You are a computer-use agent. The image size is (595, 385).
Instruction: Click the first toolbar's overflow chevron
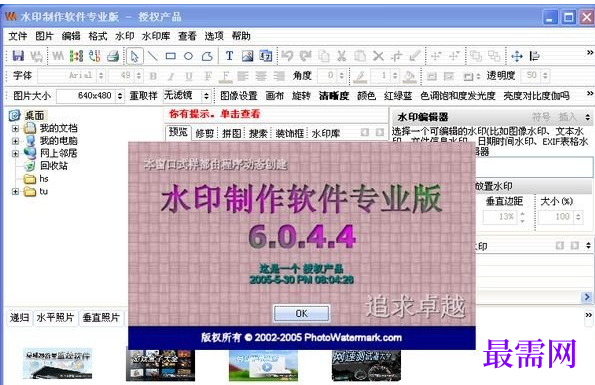(590, 52)
